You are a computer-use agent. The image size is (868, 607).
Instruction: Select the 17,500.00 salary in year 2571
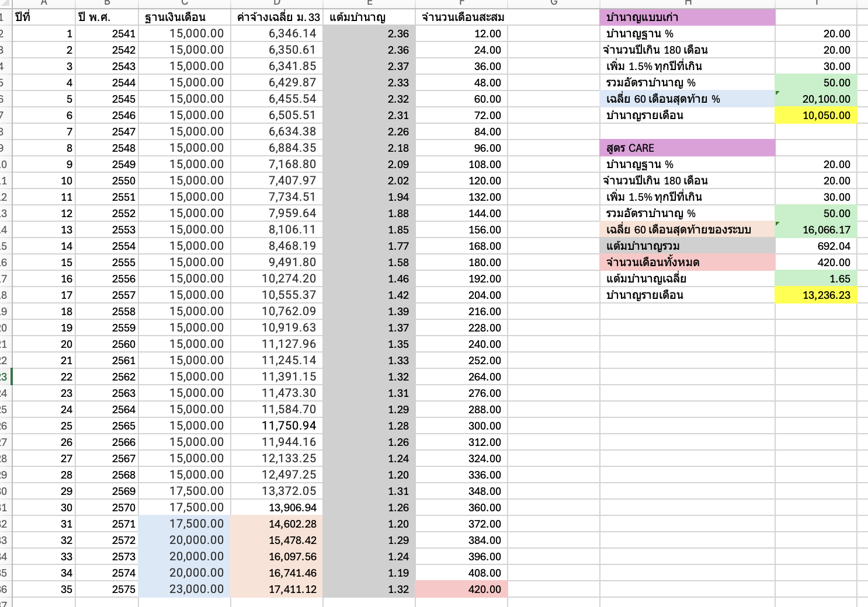[185, 524]
